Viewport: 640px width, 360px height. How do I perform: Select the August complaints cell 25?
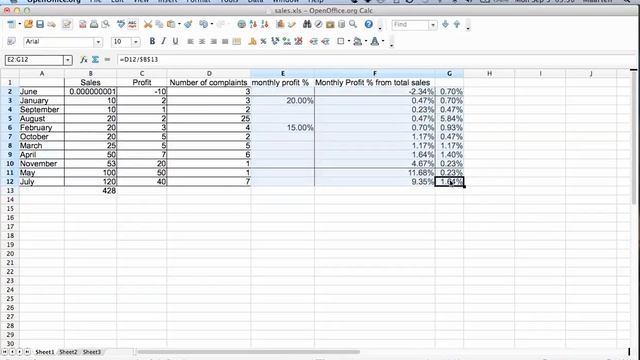click(x=209, y=118)
